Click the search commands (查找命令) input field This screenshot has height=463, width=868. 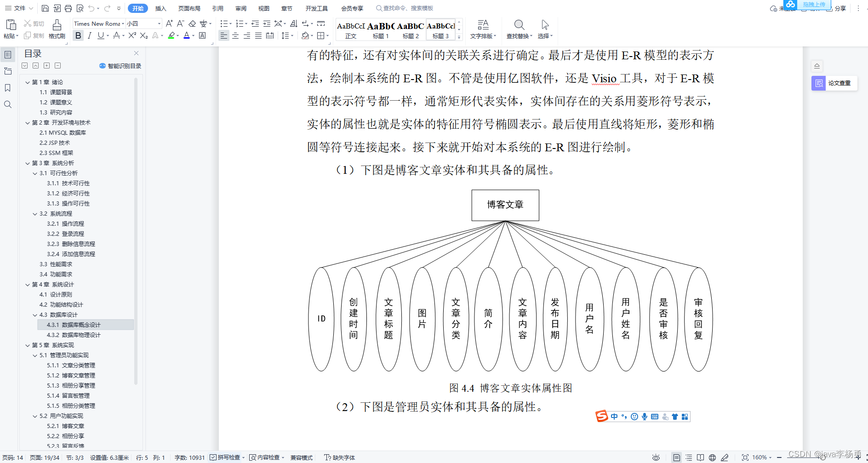[405, 8]
